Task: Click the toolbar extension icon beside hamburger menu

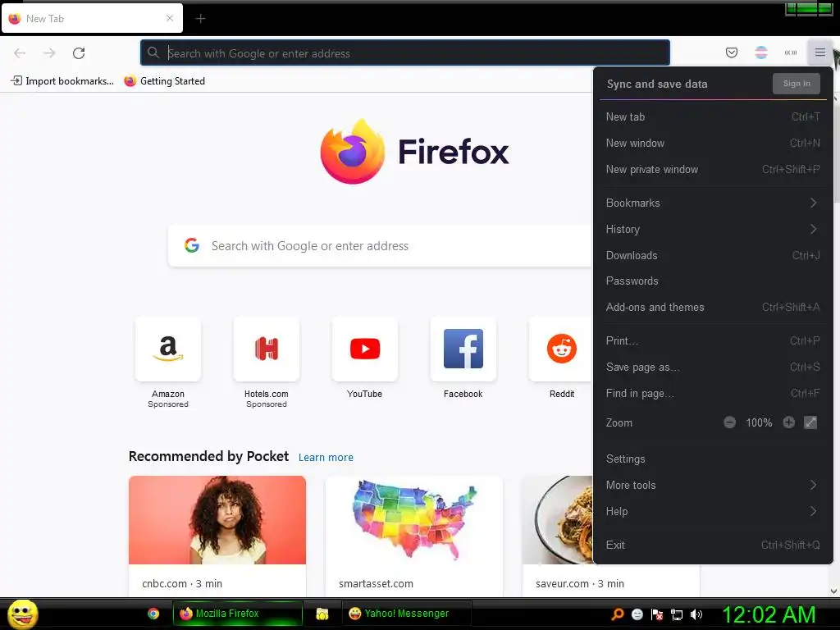Action: [790, 52]
